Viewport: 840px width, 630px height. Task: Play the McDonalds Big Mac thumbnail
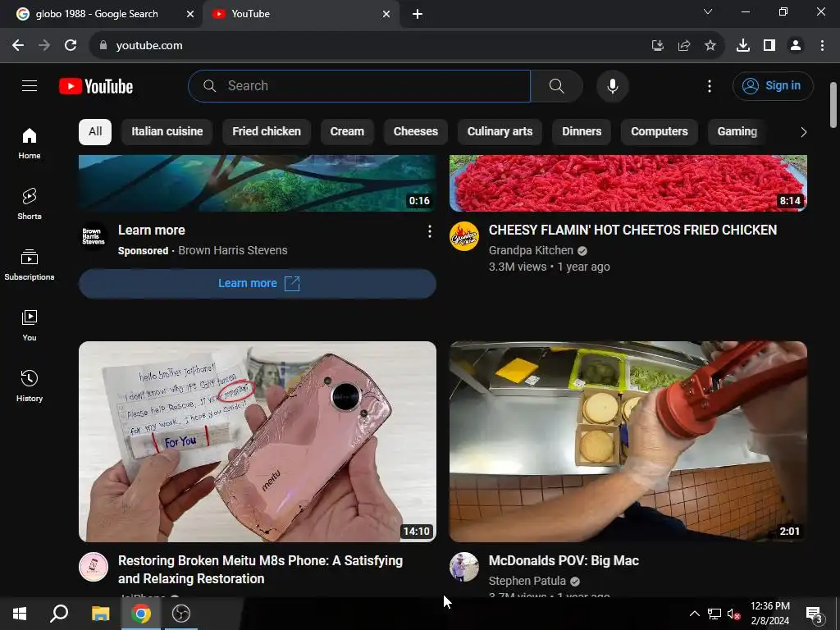628,441
